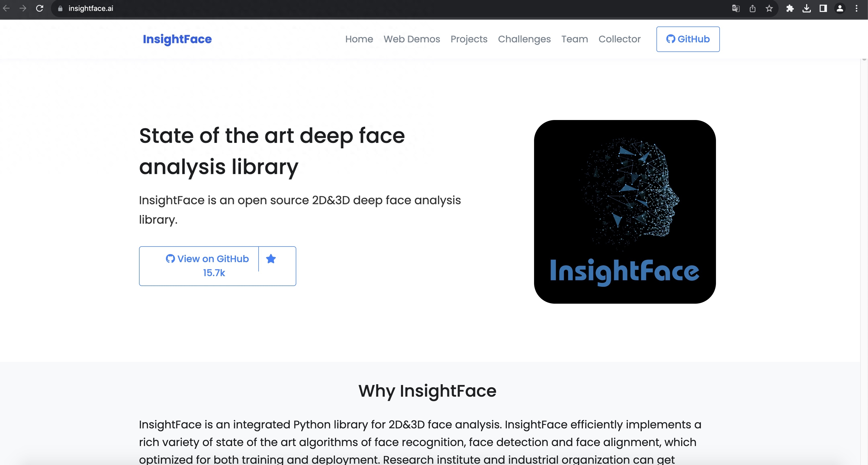Click the 'Why InsightFace' heading
This screenshot has height=465, width=868.
point(427,391)
